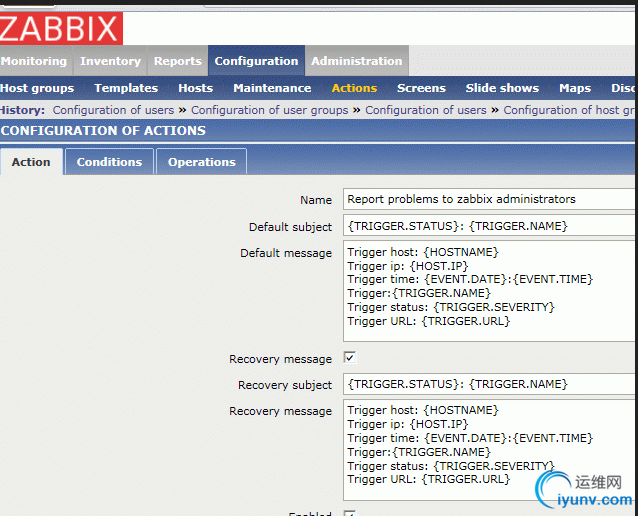The width and height of the screenshot is (638, 516).
Task: Open the Monitoring menu
Action: click(x=36, y=61)
